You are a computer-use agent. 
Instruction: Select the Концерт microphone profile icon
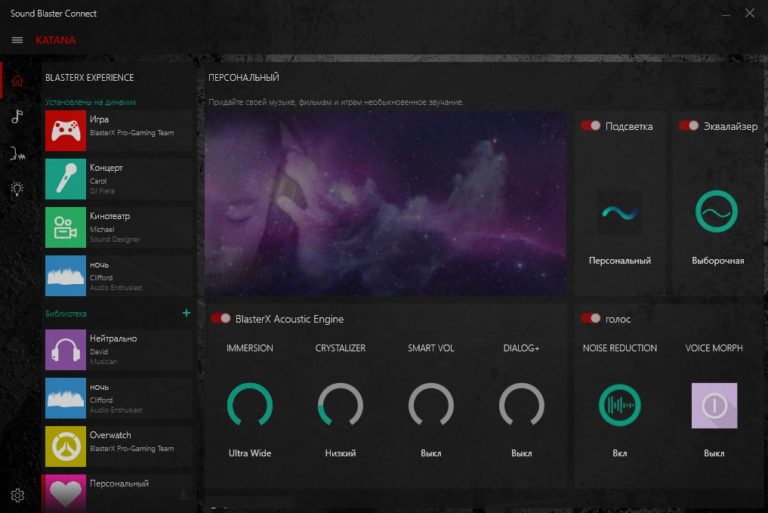click(66, 179)
